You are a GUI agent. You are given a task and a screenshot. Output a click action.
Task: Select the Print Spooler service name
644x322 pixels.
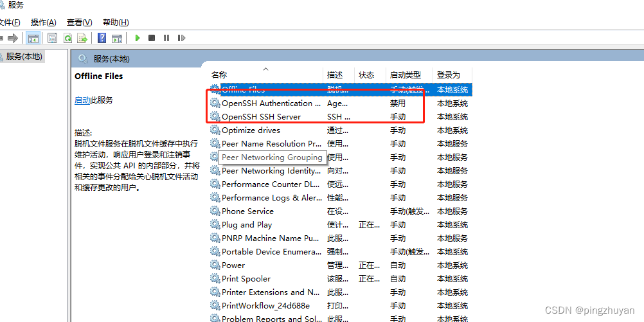246,278
